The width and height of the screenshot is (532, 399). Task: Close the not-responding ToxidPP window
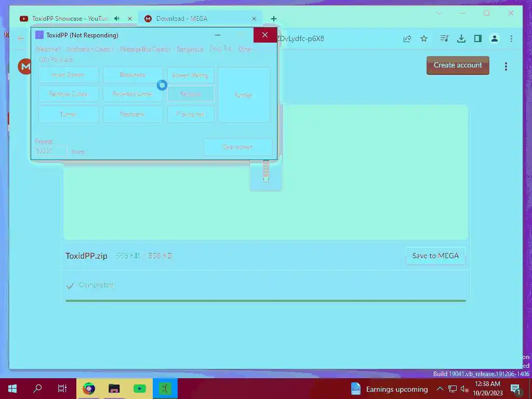pyautogui.click(x=265, y=35)
